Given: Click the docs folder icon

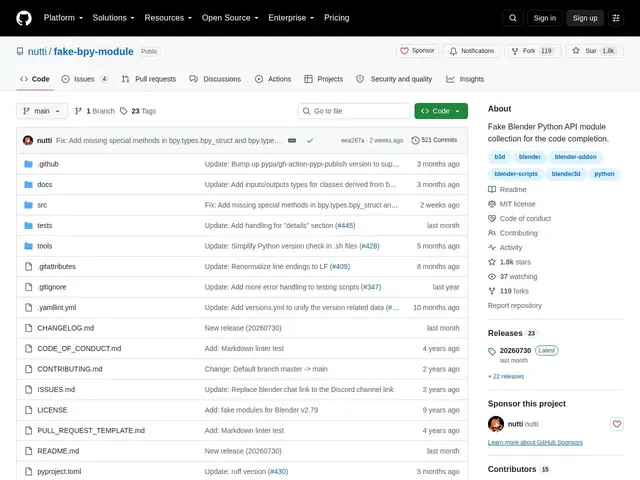Looking at the screenshot, I should tap(28, 184).
